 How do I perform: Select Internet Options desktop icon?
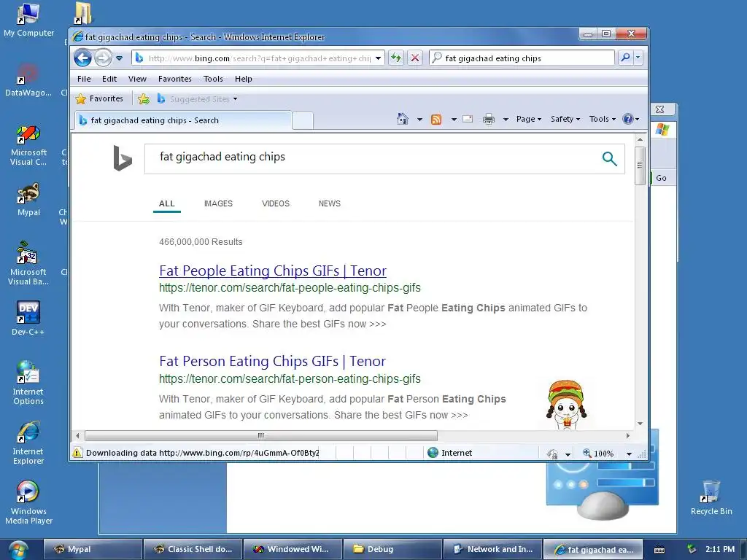click(28, 383)
